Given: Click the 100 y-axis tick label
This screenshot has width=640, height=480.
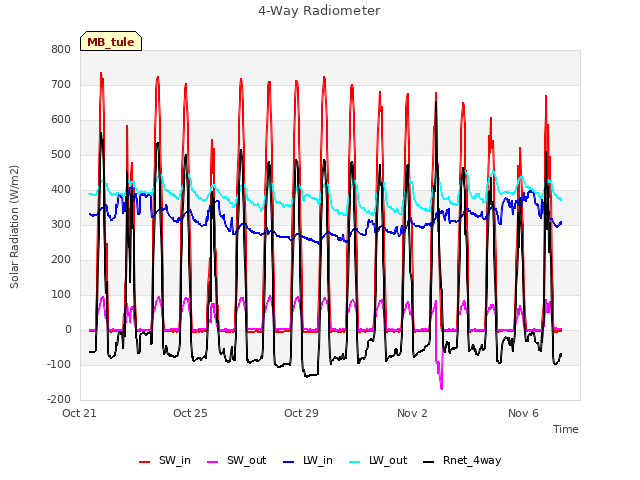Looking at the screenshot, I should (61, 294).
